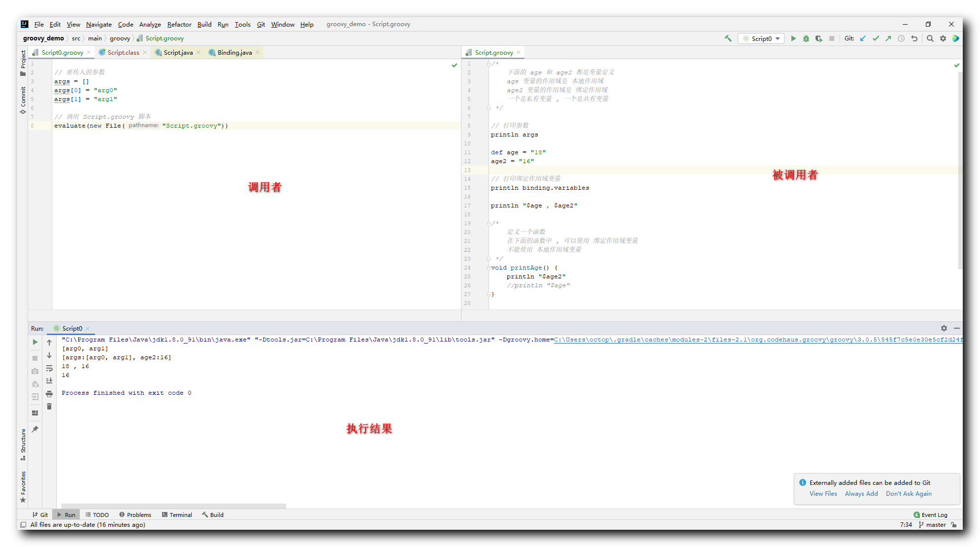Start debugging with the Debug icon
This screenshot has width=980, height=547.
806,38
